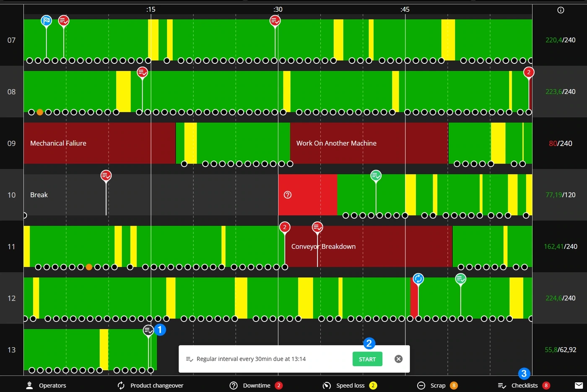Image resolution: width=587 pixels, height=392 pixels.
Task: Click the question mark icon in hour 10
Action: click(x=288, y=195)
